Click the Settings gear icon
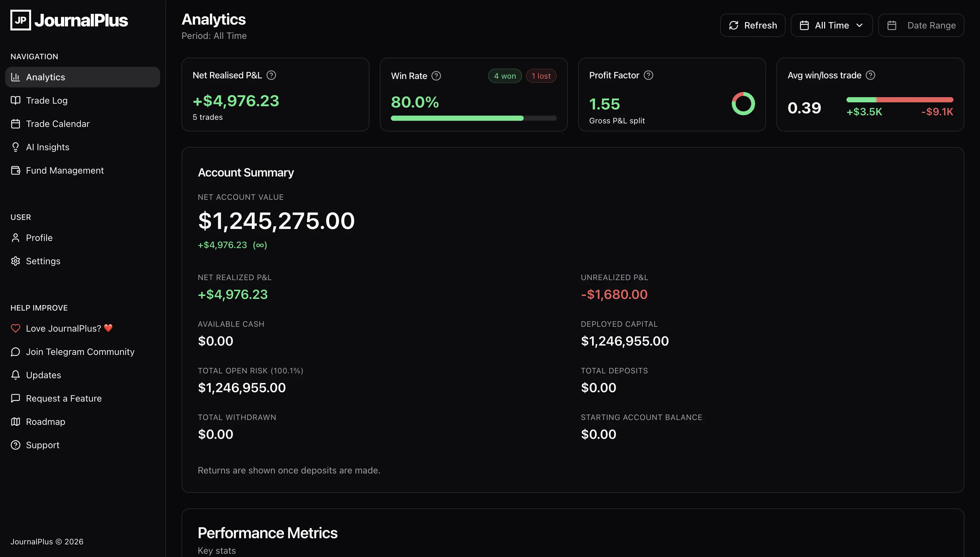 [x=15, y=261]
